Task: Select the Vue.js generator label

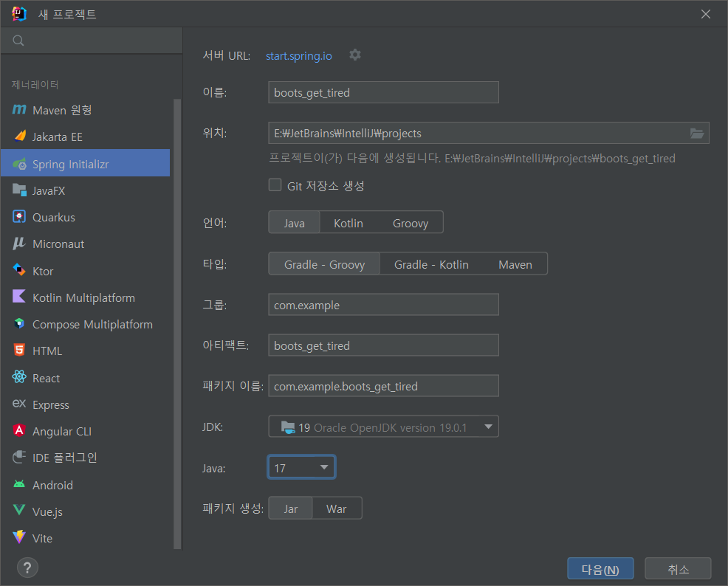Action: (x=47, y=511)
